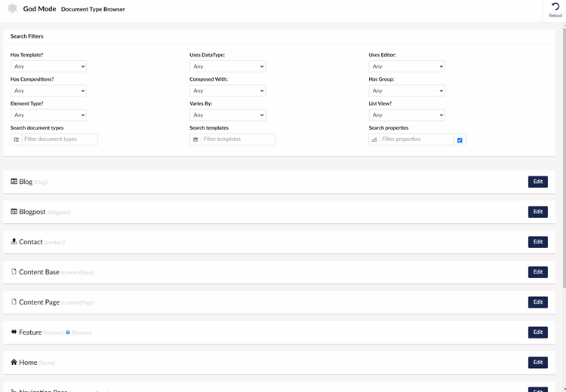The image size is (566, 392).
Task: Click the Content Page document icon
Action: pyautogui.click(x=14, y=302)
